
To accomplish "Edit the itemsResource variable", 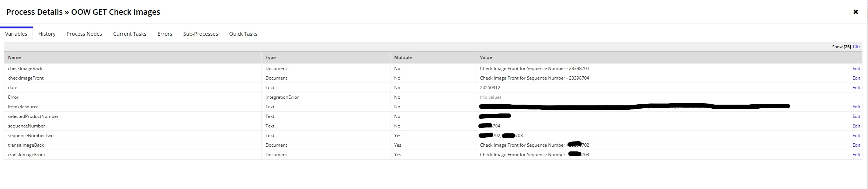I will click(x=856, y=107).
